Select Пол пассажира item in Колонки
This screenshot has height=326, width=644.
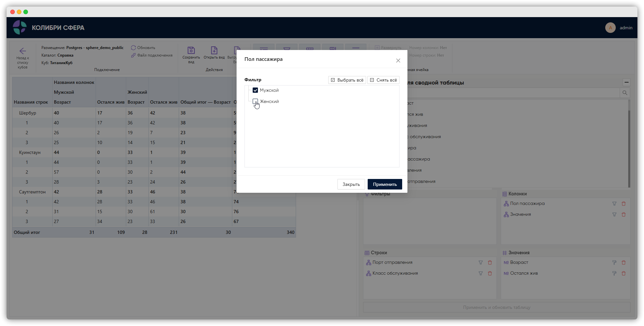click(527, 204)
